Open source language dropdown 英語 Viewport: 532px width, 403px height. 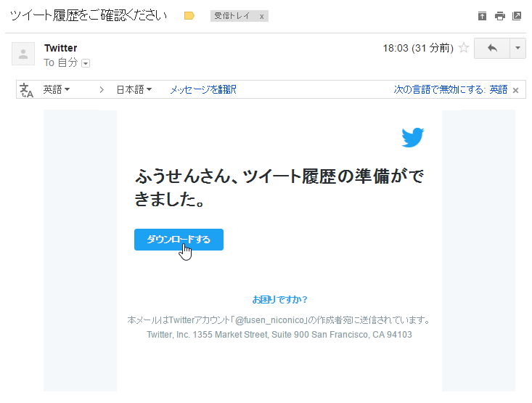56,89
